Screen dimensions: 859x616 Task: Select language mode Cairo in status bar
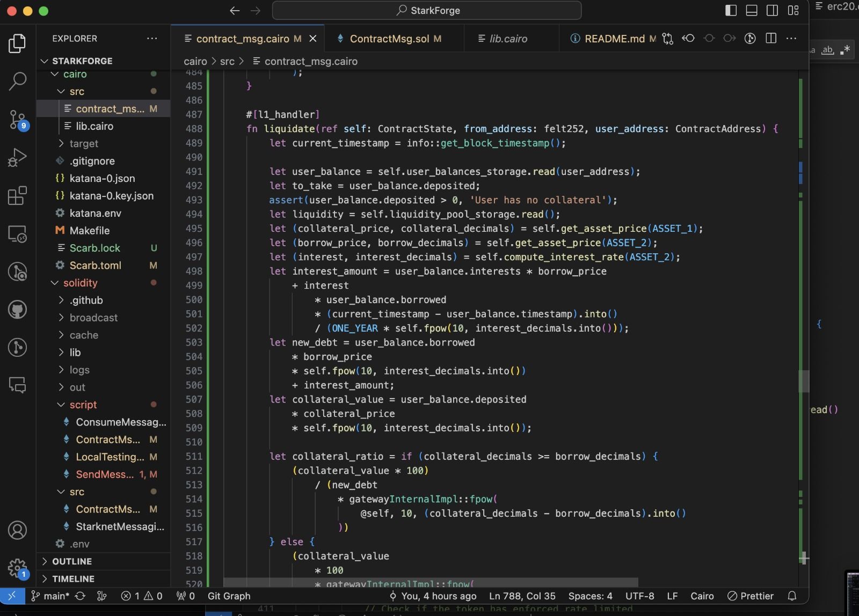[702, 596]
